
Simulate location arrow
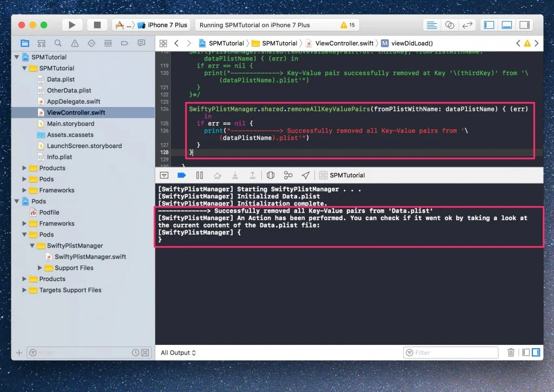tap(306, 176)
